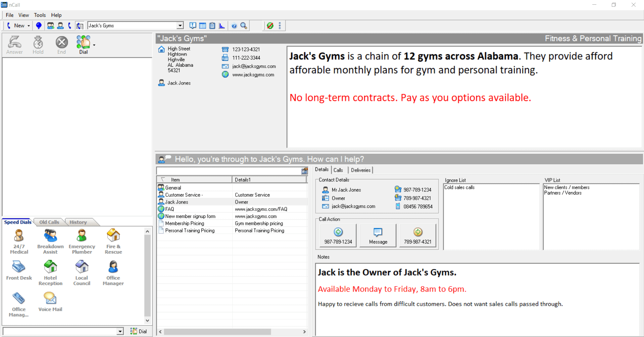
Task: Click the green crossed-out circle toolbar icon
Action: [x=270, y=25]
